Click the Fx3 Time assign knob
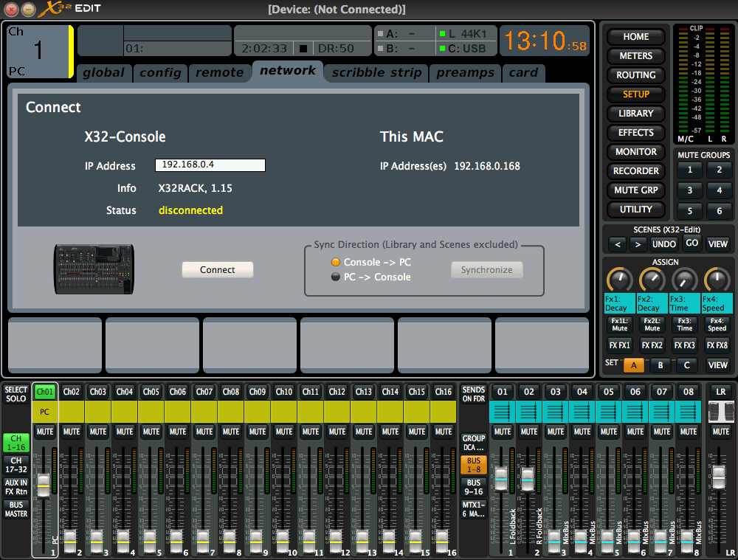Image resolution: width=738 pixels, height=560 pixels. coord(684,280)
